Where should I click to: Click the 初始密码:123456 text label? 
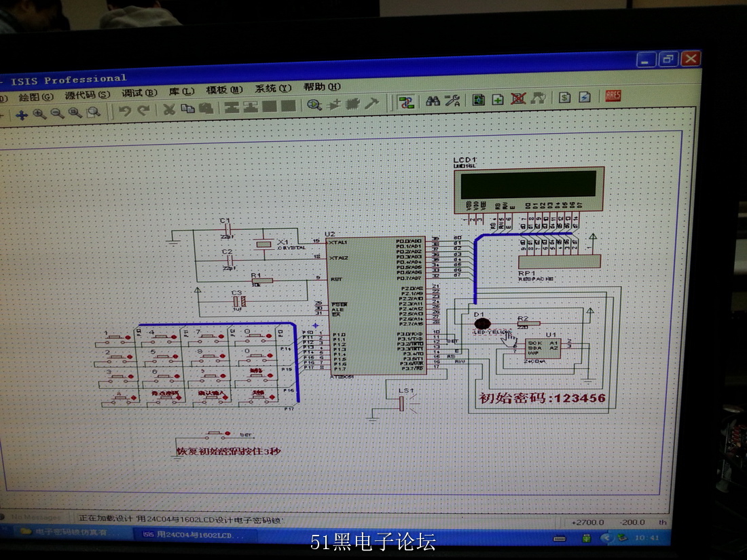pos(542,398)
